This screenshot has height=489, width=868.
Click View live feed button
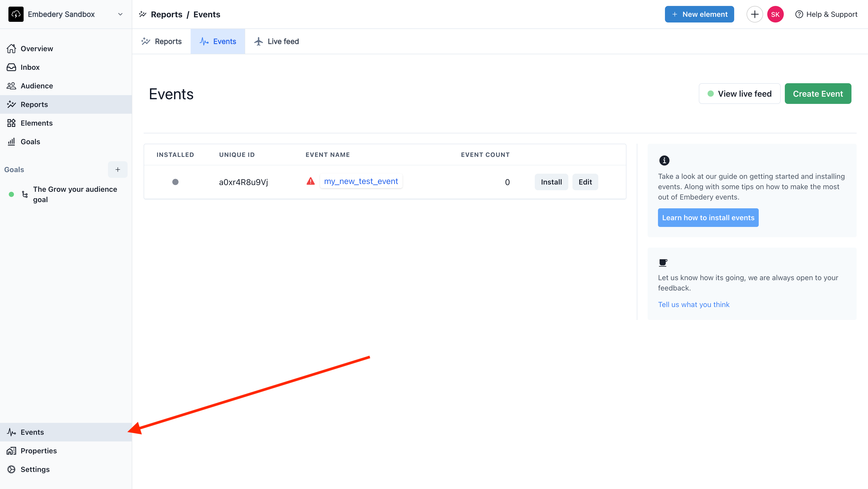coord(739,94)
